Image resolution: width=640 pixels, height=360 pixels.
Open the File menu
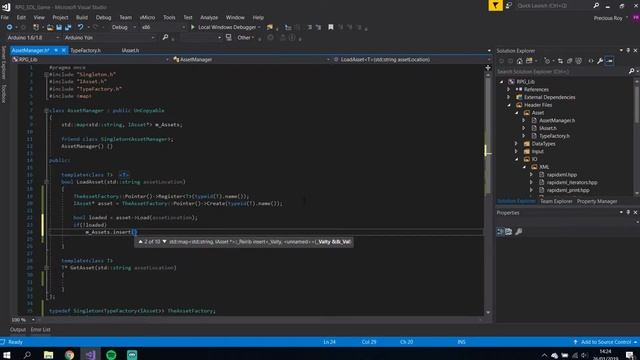coord(4,18)
